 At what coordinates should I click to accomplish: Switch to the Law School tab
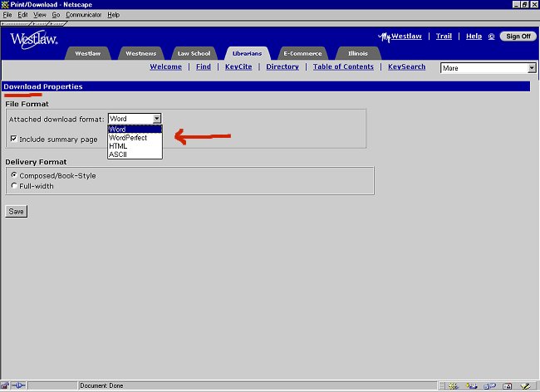click(x=194, y=53)
